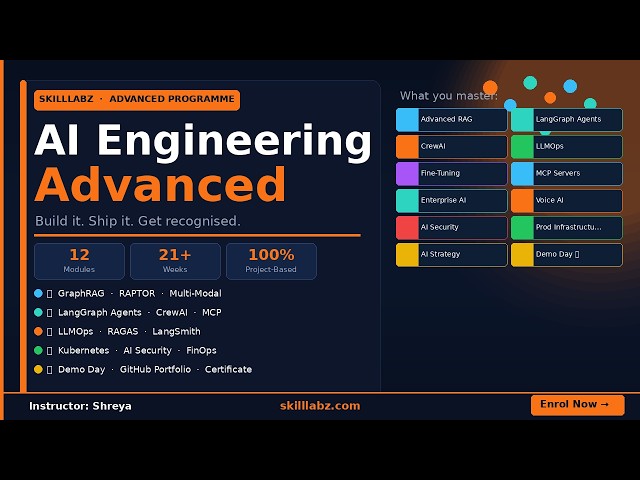Click the tagline 'Build it. Ship it. Get recognised.'

[138, 221]
